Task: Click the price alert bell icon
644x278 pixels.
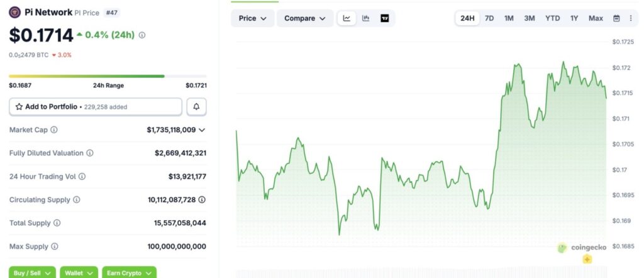Action: tap(196, 107)
